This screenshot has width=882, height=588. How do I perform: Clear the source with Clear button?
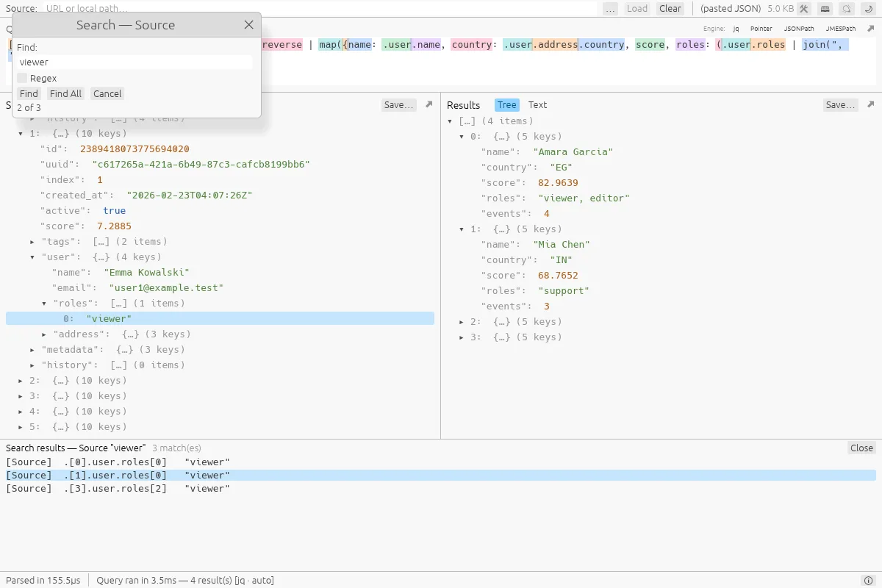tap(670, 9)
